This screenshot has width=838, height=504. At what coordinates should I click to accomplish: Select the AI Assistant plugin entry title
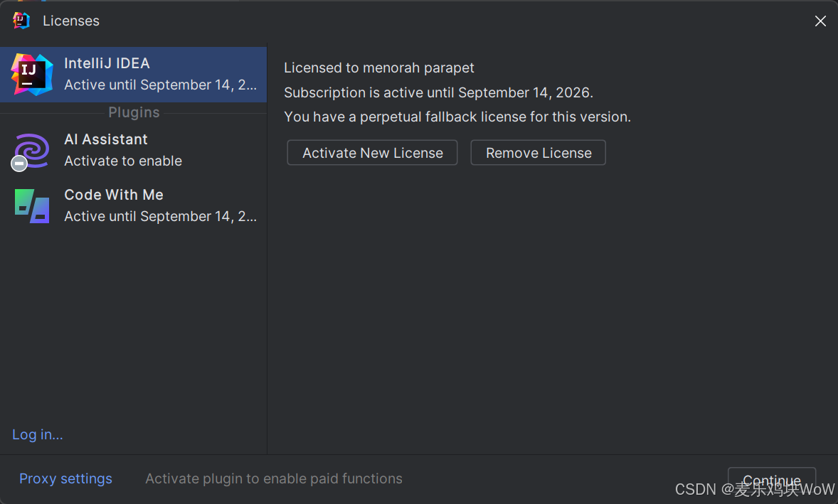(106, 139)
